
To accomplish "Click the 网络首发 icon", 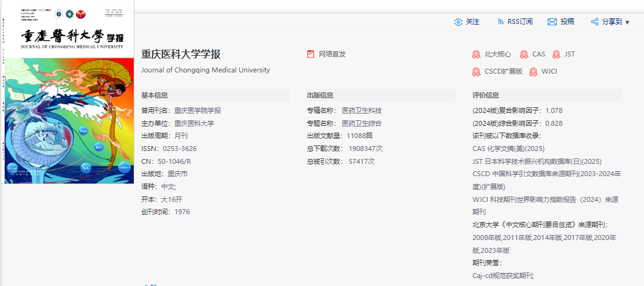I will click(x=310, y=54).
